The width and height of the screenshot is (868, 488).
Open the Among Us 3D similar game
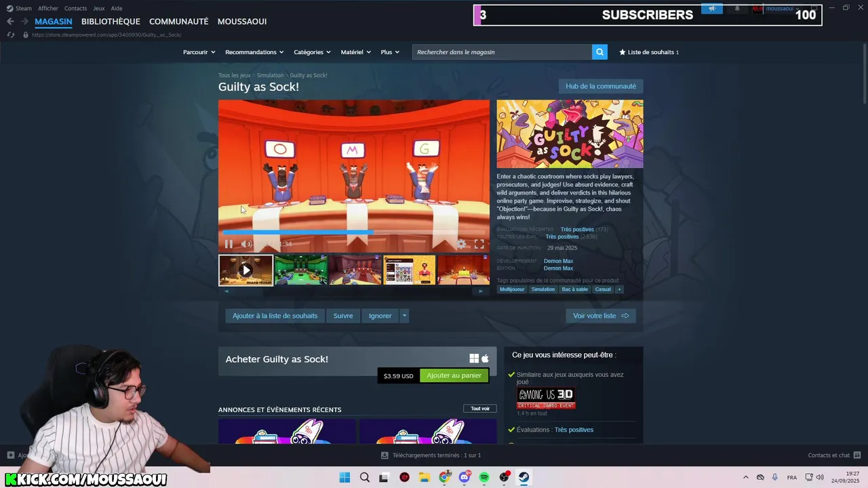pyautogui.click(x=546, y=399)
